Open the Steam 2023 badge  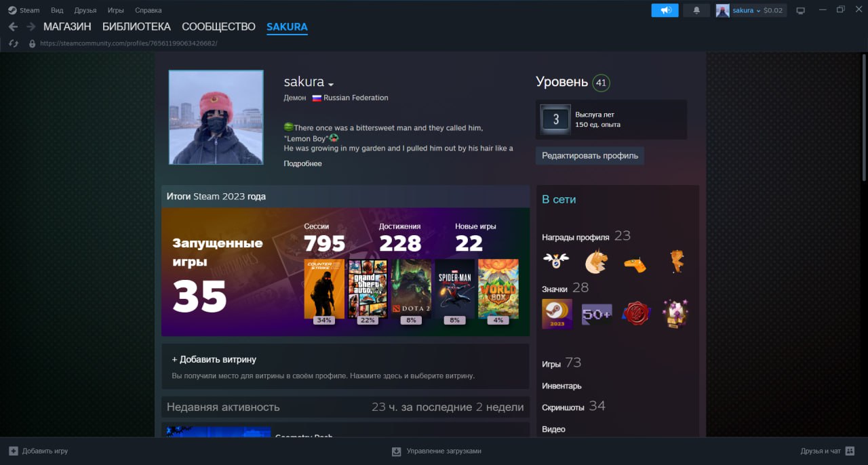557,314
